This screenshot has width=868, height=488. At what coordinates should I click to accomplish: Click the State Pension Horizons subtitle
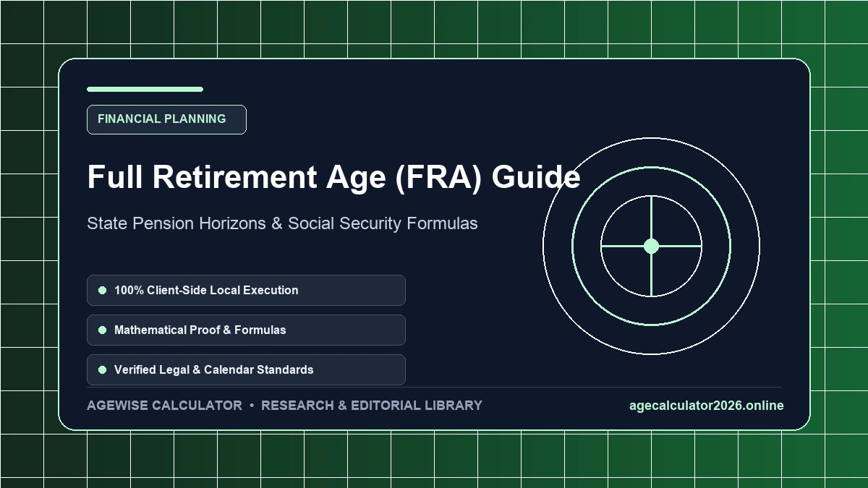282,223
